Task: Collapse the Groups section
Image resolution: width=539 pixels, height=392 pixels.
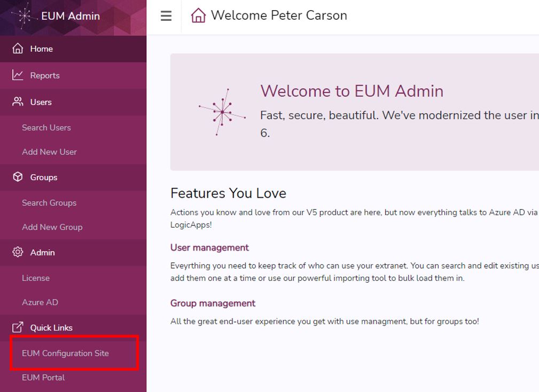Action: pos(44,177)
